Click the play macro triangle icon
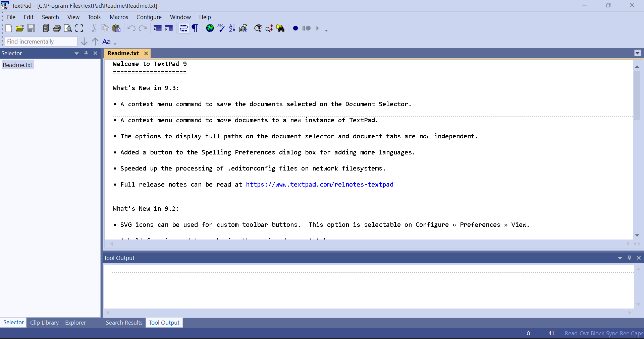 (317, 28)
